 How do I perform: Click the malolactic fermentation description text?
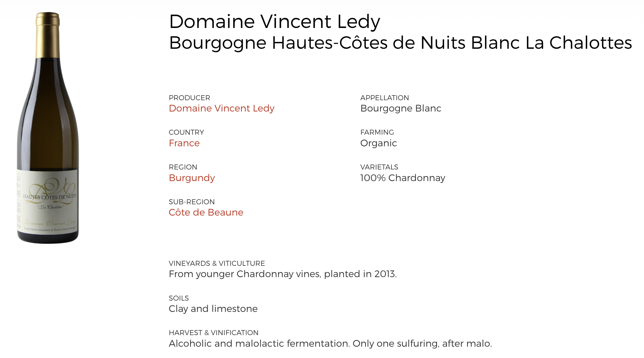click(330, 343)
